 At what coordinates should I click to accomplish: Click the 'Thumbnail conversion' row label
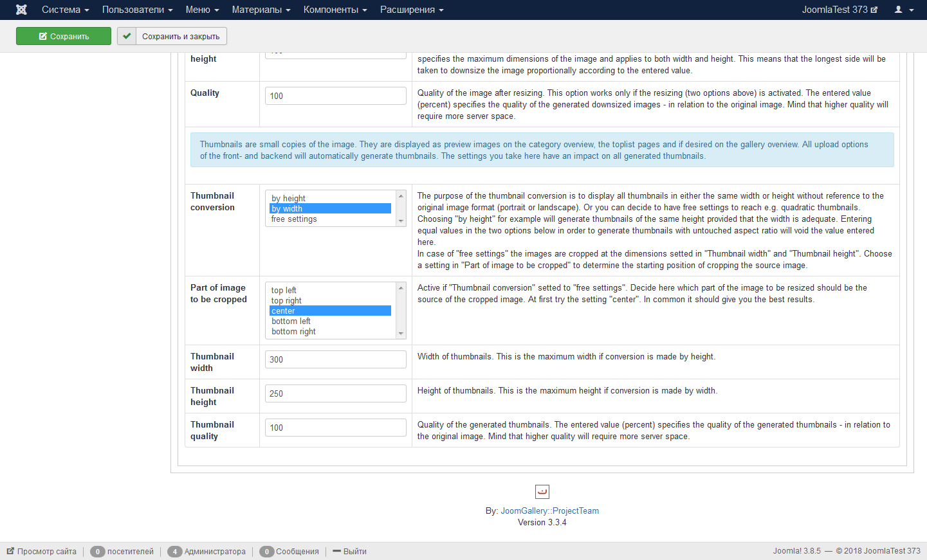click(x=212, y=201)
